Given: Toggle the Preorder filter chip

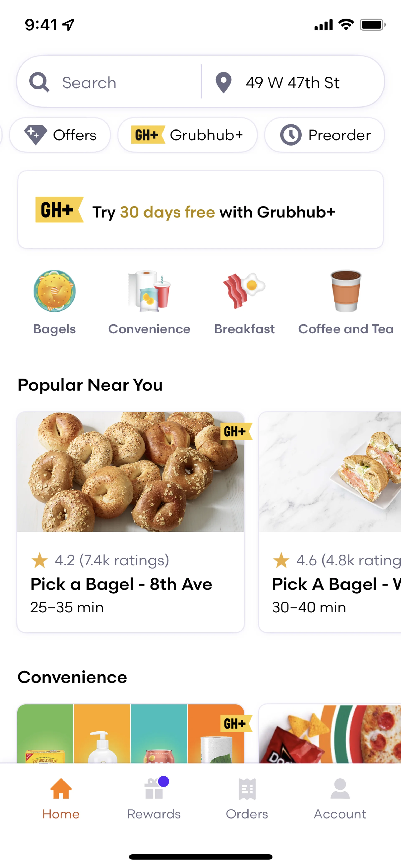Looking at the screenshot, I should tap(325, 135).
